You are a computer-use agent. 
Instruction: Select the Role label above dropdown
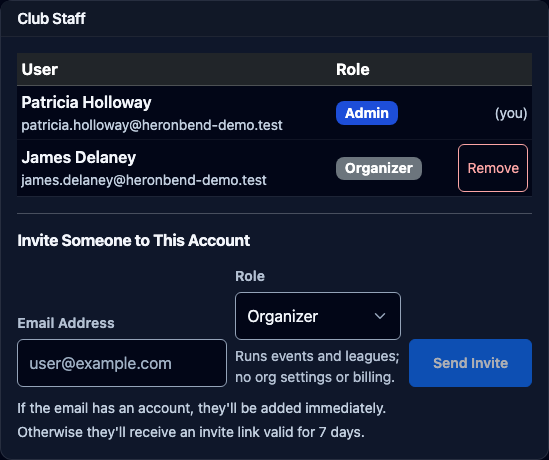tap(250, 276)
